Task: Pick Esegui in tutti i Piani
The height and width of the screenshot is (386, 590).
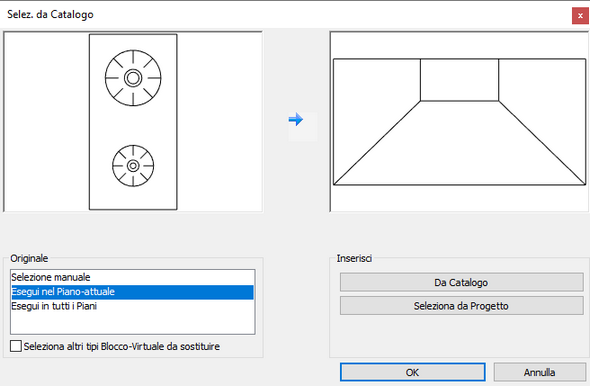Action: (x=132, y=306)
